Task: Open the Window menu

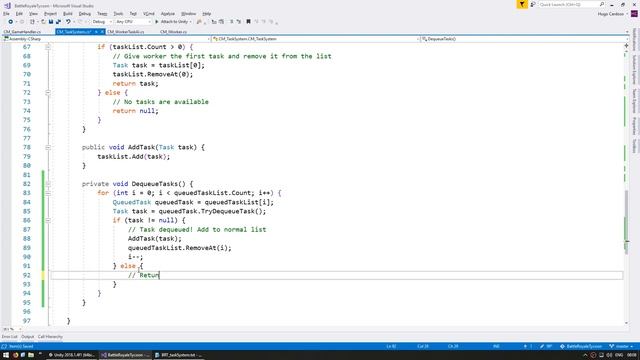Action: (x=188, y=13)
